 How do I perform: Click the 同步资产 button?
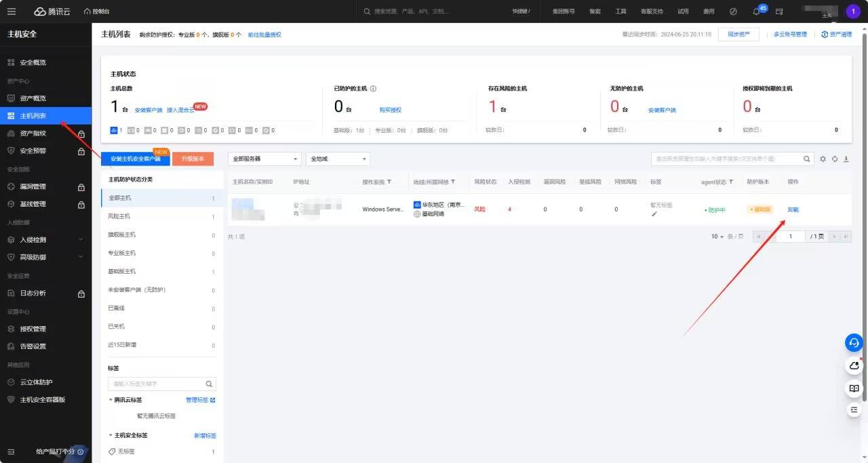(738, 34)
